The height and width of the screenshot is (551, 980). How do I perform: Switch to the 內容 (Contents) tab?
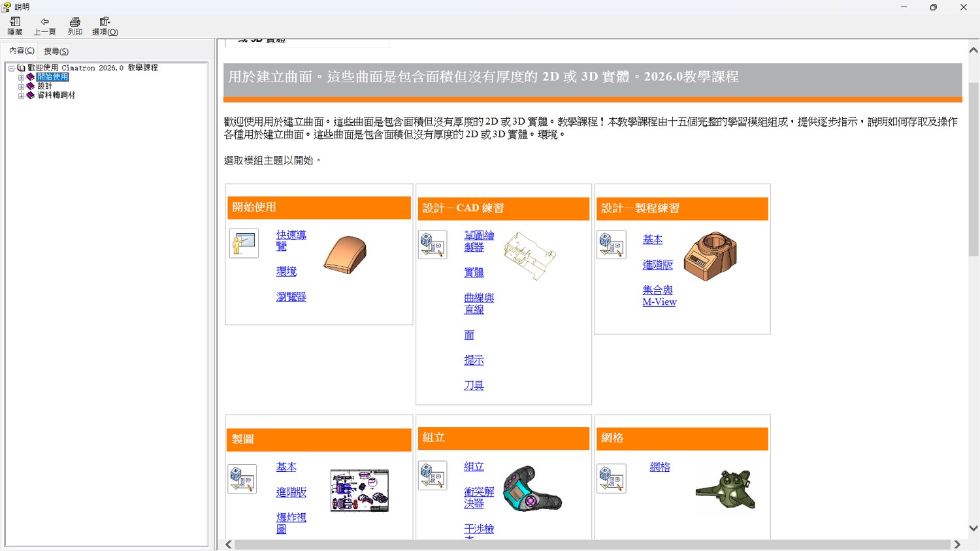tap(22, 50)
